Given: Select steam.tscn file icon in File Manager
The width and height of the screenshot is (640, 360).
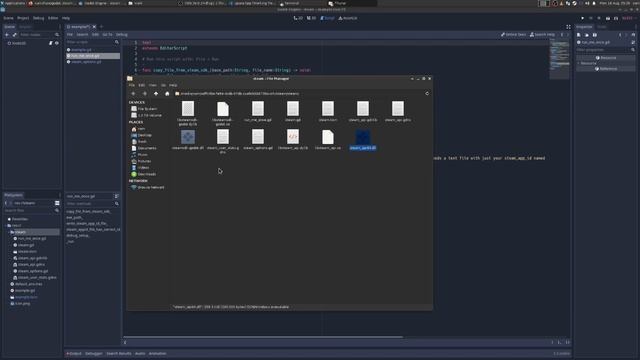Looking at the screenshot, I should (x=328, y=109).
